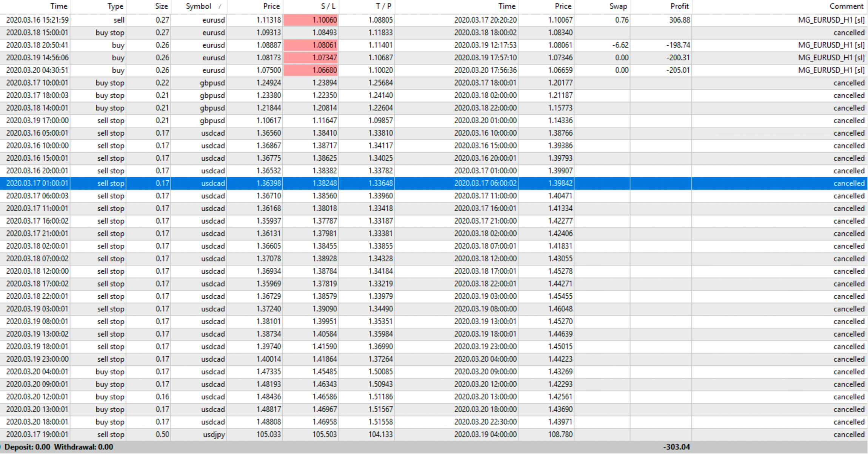The width and height of the screenshot is (868, 454).
Task: Click the Comment column header
Action: point(846,6)
